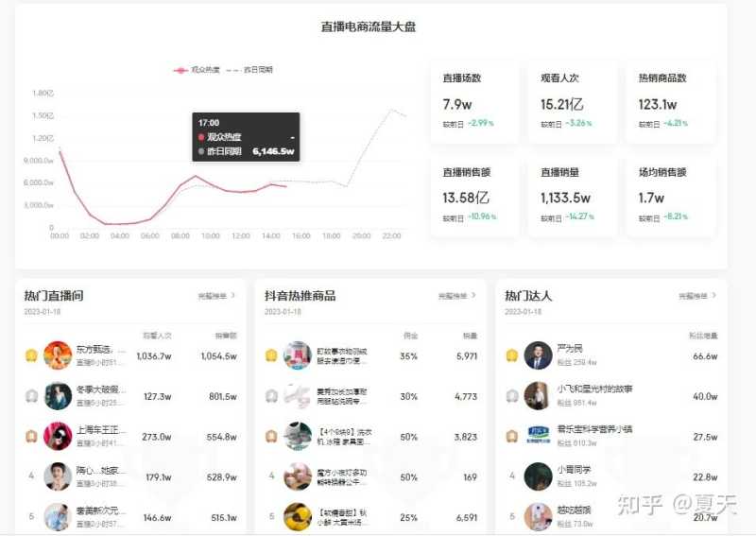Open the 上海车王 live room avatar

click(58, 436)
